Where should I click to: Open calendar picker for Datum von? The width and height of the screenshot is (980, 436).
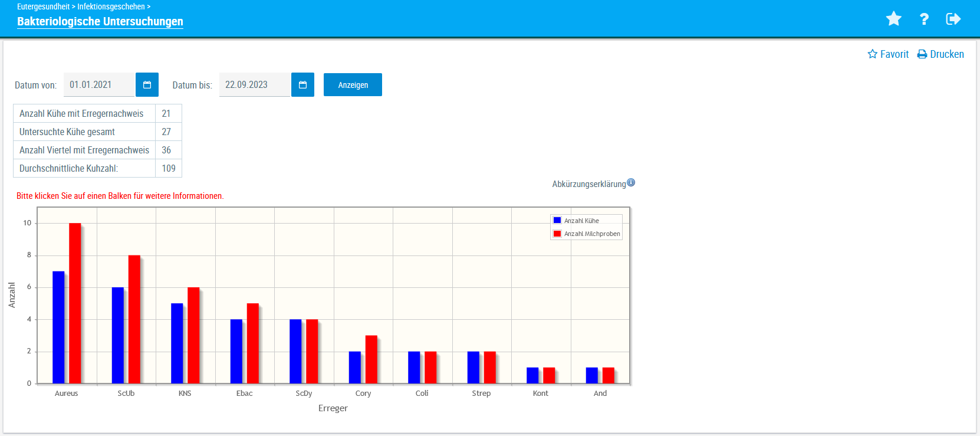pyautogui.click(x=147, y=85)
